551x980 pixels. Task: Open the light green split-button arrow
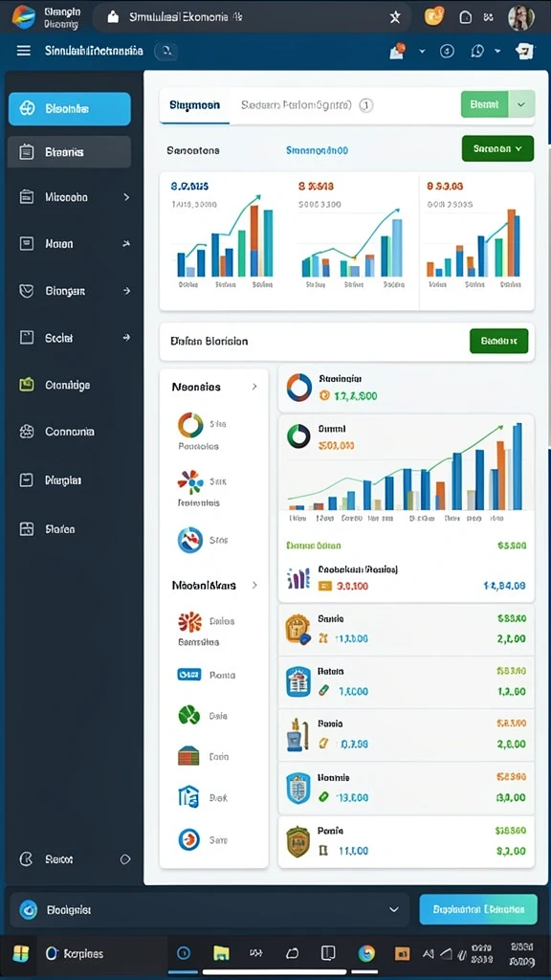521,104
